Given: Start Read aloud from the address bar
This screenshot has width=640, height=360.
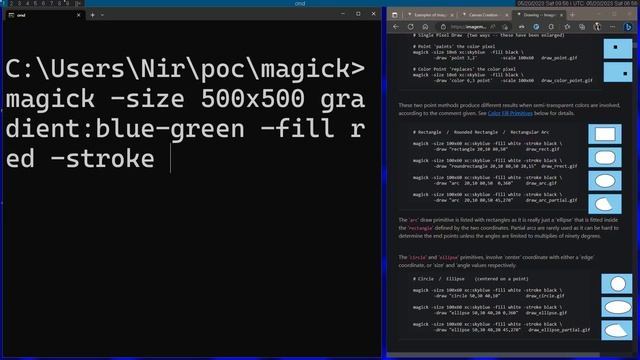Looking at the screenshot, I should 493,27.
